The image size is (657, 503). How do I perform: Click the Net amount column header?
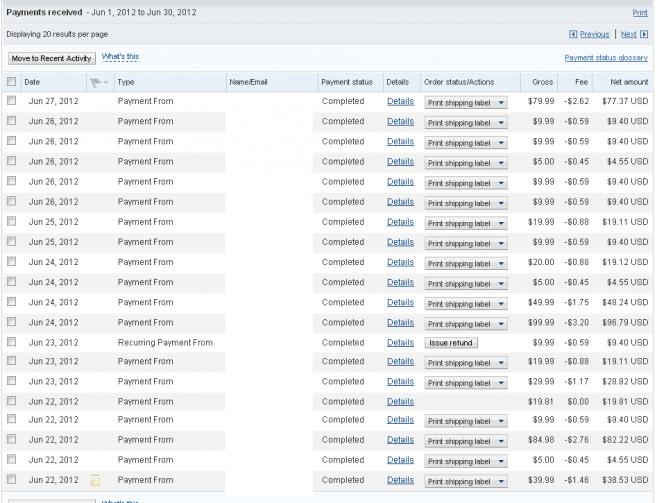click(629, 82)
